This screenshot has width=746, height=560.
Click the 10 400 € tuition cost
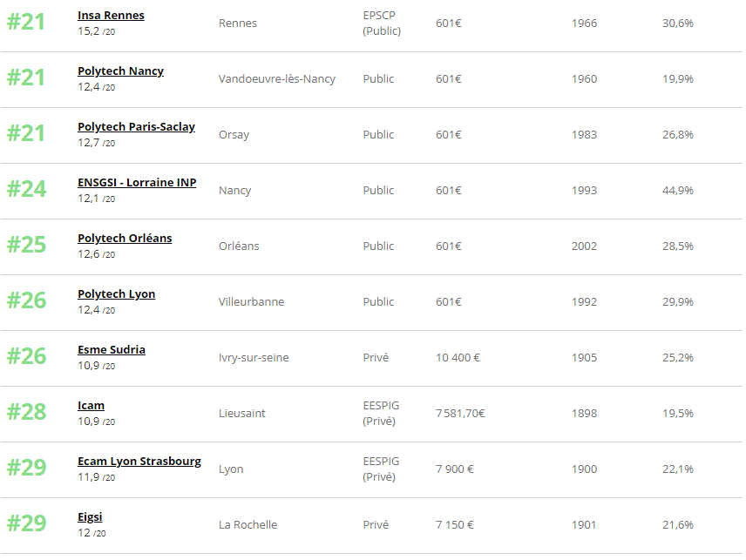[458, 358]
